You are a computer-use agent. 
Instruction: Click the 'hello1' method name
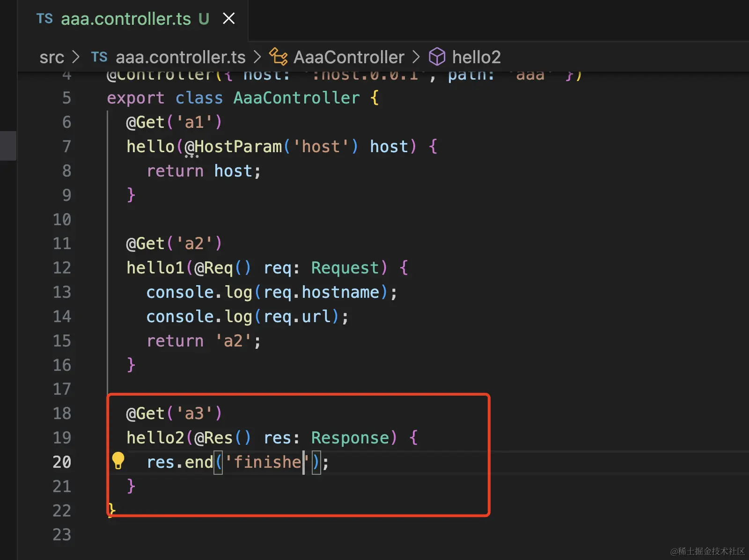(x=155, y=268)
